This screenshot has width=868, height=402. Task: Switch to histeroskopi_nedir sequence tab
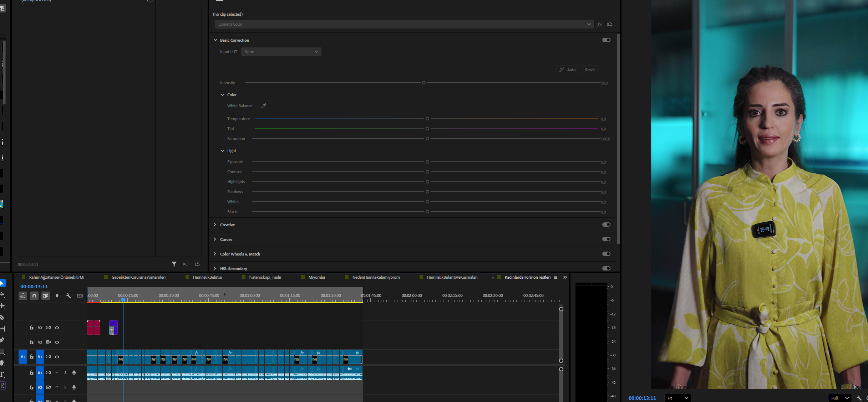pos(265,277)
